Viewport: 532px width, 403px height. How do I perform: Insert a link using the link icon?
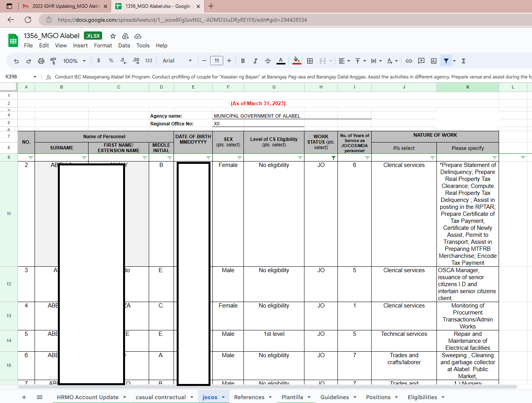tap(409, 61)
